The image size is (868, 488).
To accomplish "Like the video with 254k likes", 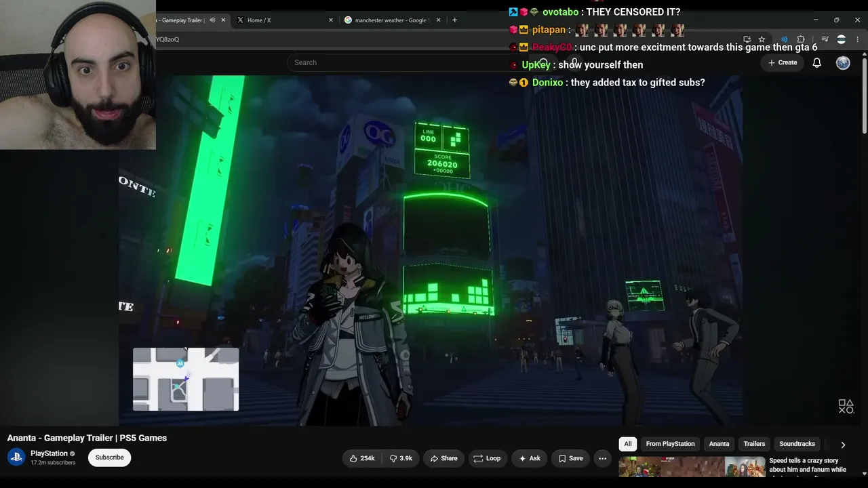I will (362, 458).
